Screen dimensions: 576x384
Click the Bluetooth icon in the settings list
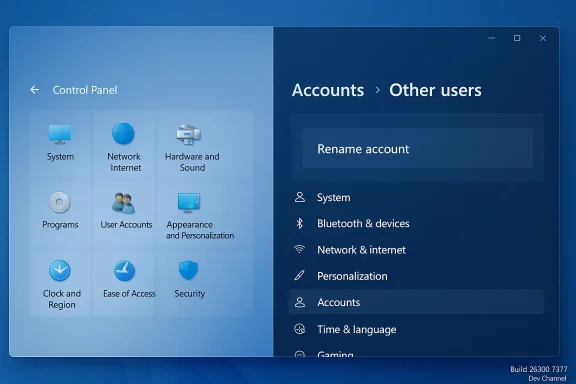click(x=300, y=223)
